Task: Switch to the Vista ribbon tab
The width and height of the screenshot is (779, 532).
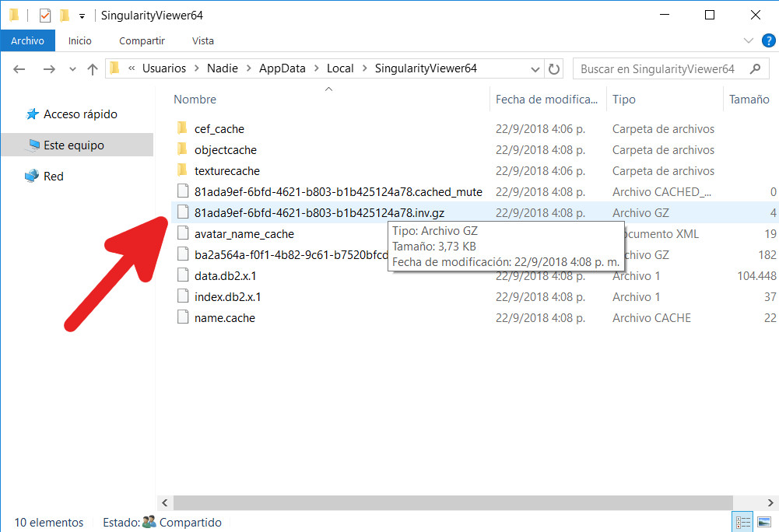Action: point(202,40)
